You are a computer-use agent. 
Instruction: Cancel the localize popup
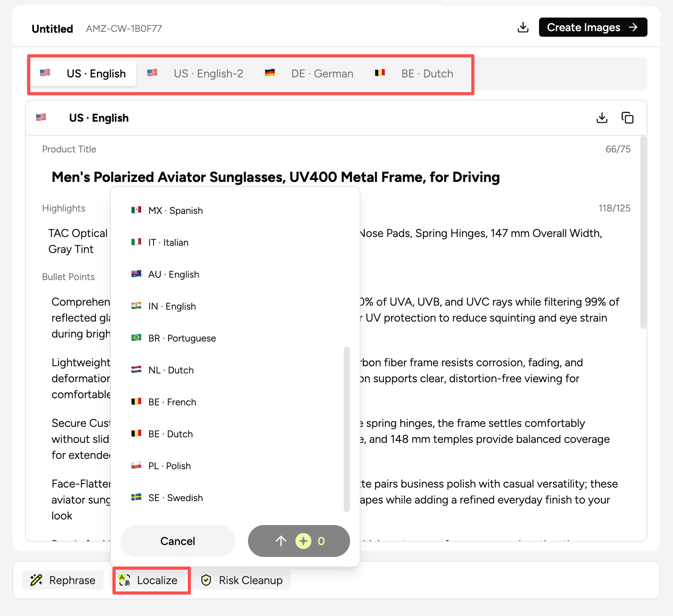tap(178, 541)
